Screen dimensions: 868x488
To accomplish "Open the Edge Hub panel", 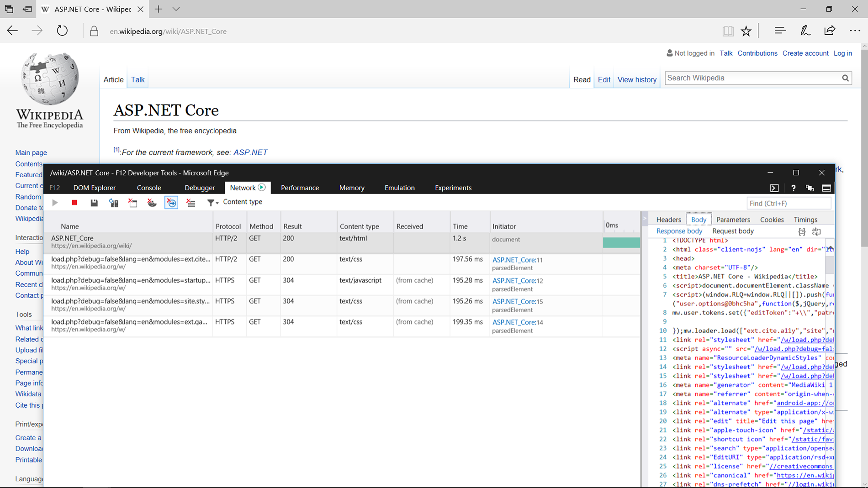I will [780, 31].
